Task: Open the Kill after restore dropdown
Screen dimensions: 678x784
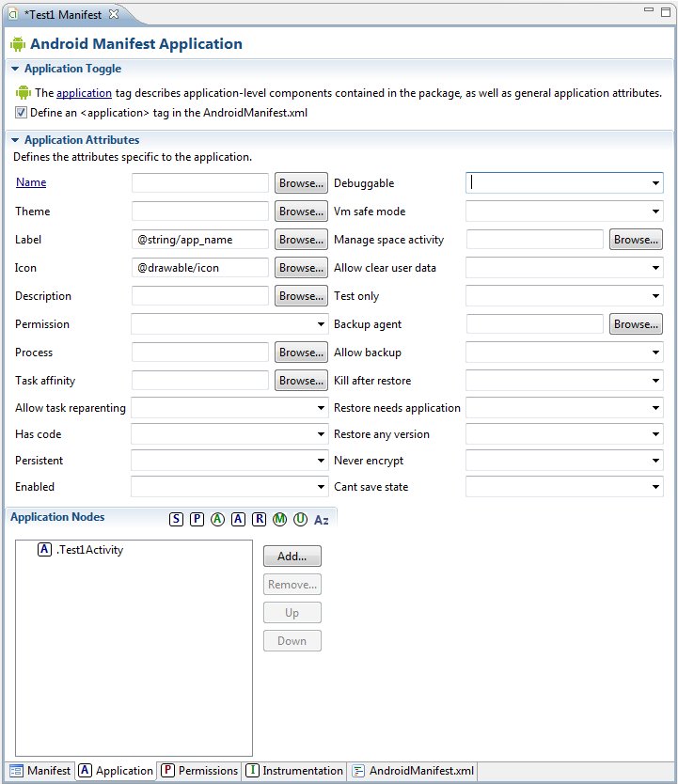Action: (655, 380)
